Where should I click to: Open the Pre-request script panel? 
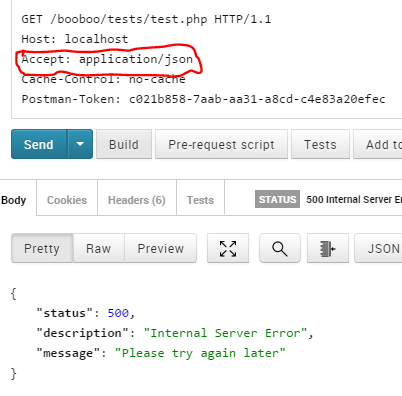click(221, 144)
